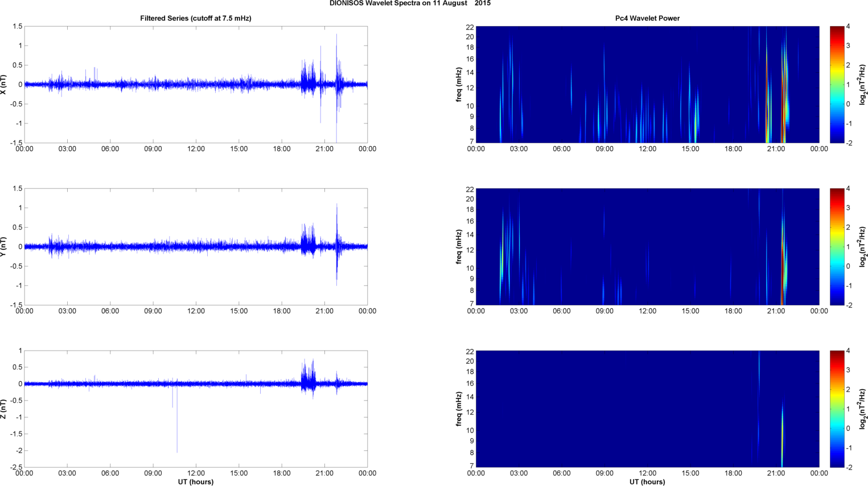Select the 'Filtered Series (cutoff at 7.5 mHz)' heading
Viewport: 868px width, 486px height.
click(x=196, y=18)
